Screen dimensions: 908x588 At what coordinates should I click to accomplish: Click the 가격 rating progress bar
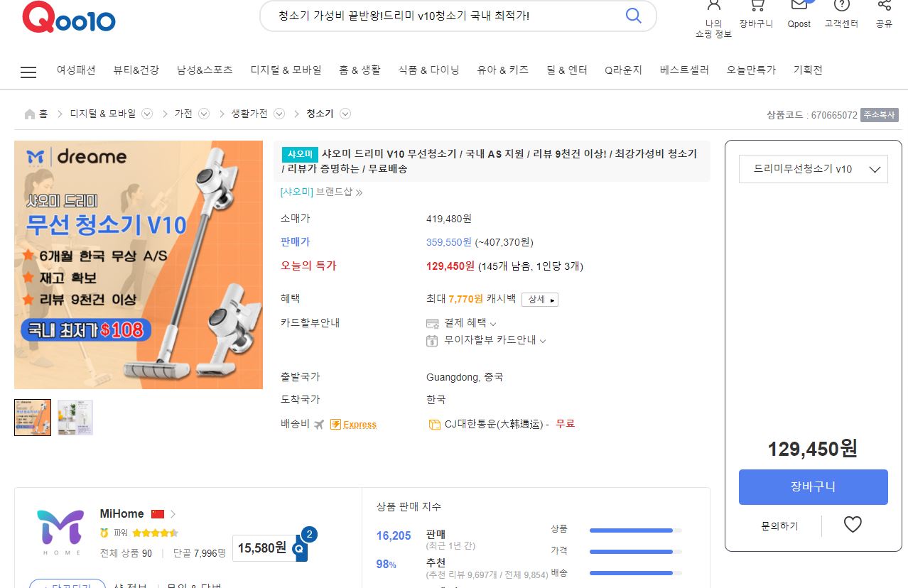[x=635, y=552]
